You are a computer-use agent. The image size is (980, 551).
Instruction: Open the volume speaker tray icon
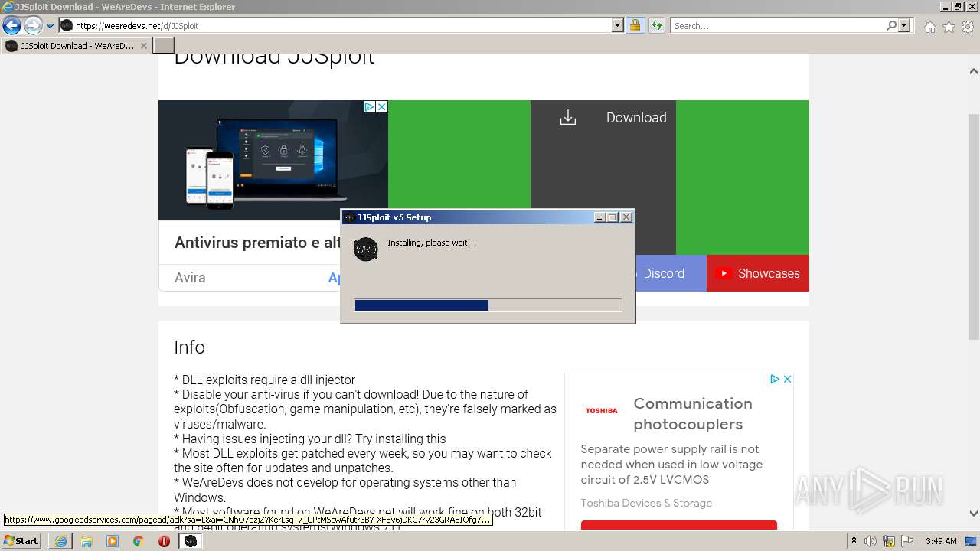(x=871, y=541)
